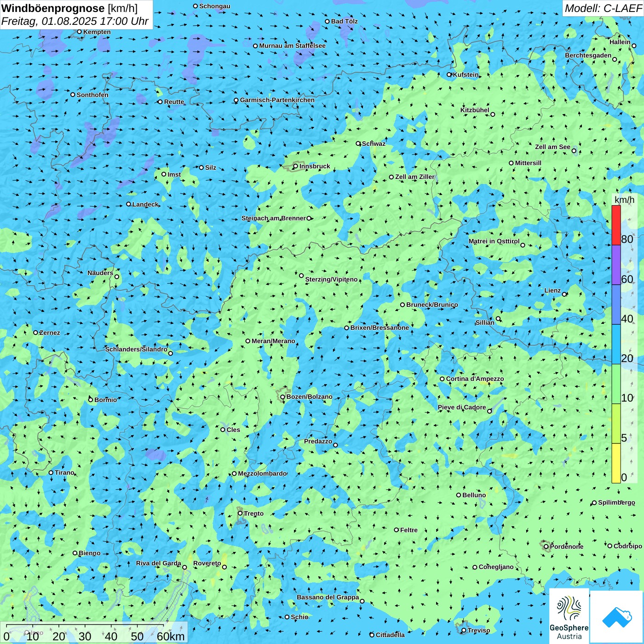
Task: Click the 'Schwaz' label
Action: tap(374, 144)
